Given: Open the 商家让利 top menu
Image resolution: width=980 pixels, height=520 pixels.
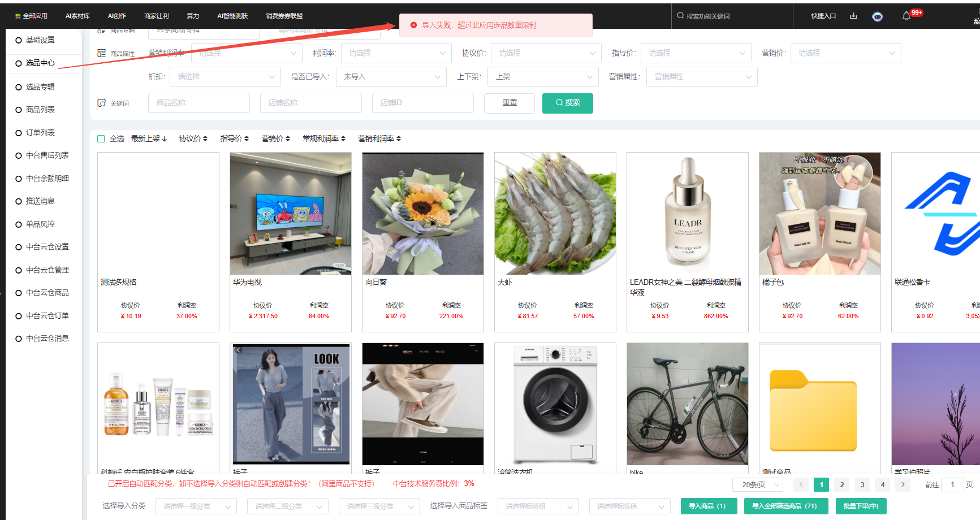Looking at the screenshot, I should click(x=157, y=16).
